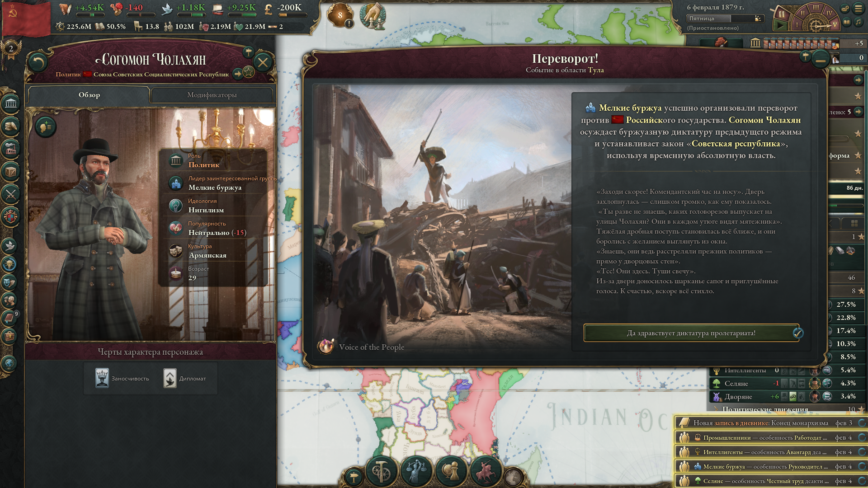The height and width of the screenshot is (488, 868).
Task: Go back with the character panel arrow
Action: point(38,62)
